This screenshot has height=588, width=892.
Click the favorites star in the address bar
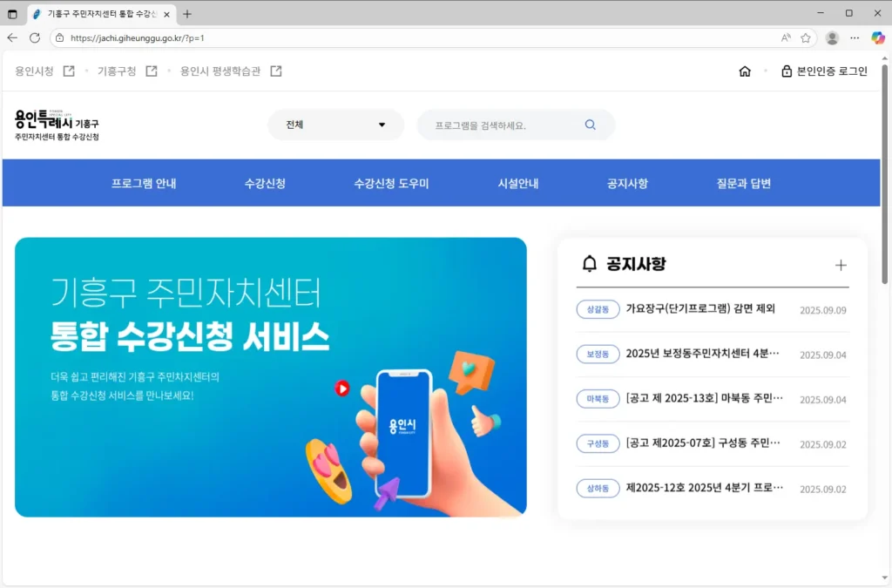click(806, 37)
